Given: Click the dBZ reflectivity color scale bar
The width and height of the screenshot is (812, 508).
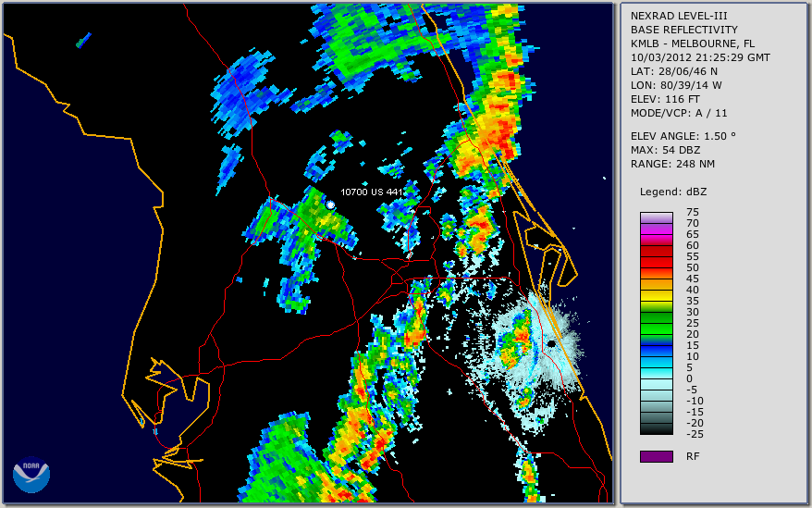Looking at the screenshot, I should (x=656, y=324).
